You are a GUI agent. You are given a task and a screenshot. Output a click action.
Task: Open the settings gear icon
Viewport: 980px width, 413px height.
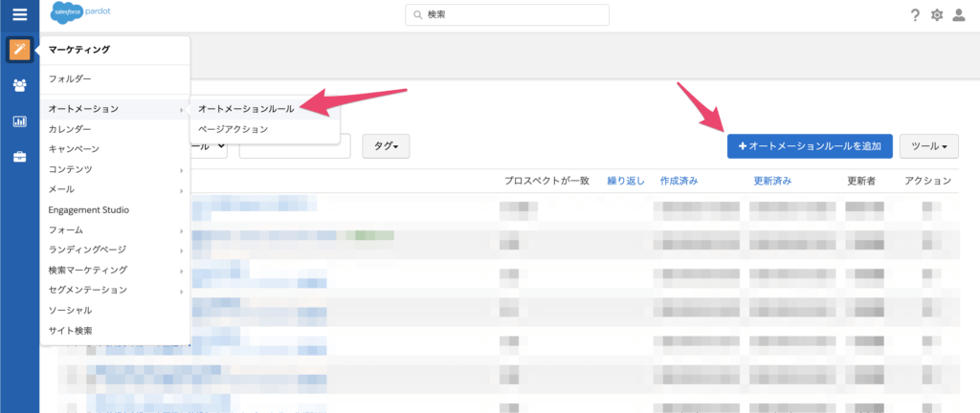pos(937,14)
